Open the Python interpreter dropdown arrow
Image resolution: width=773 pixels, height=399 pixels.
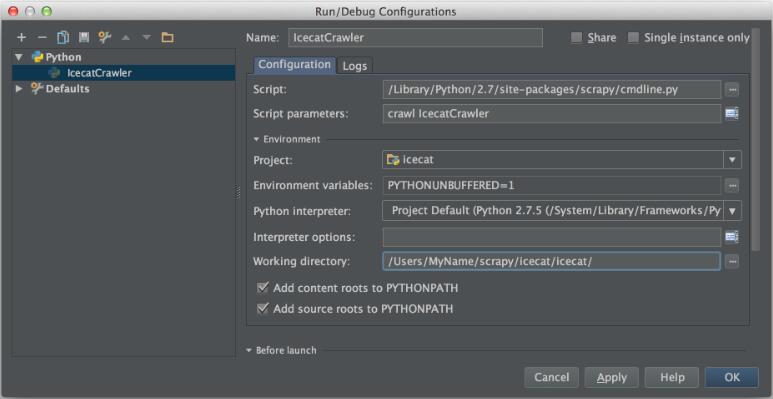732,211
